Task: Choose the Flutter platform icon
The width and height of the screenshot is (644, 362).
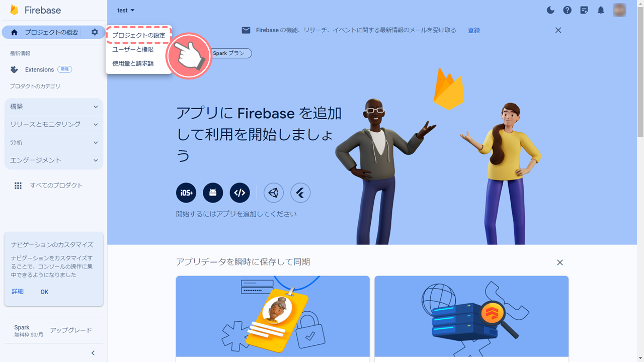Action: coord(300,193)
